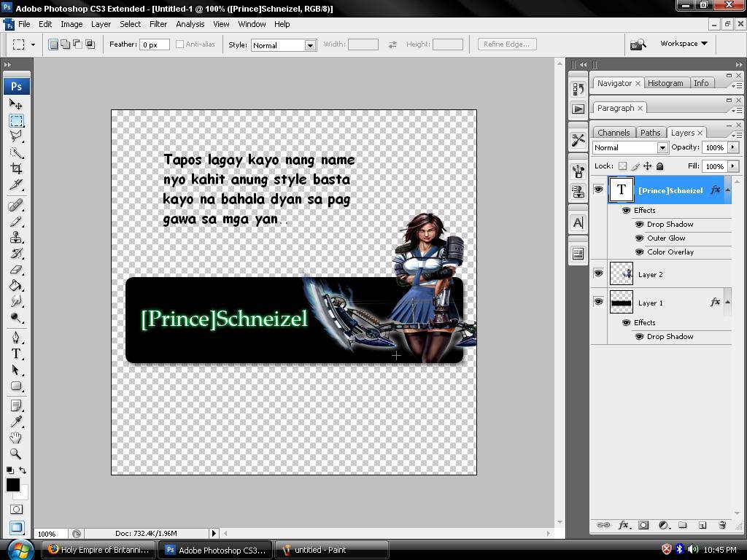Select the Move tool
Screen dimensions: 747x560
(x=16, y=104)
